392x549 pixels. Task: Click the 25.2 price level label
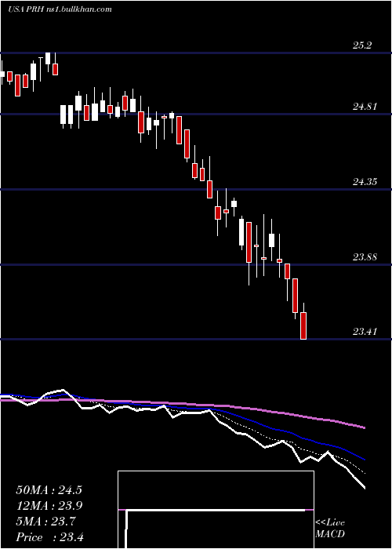[362, 45]
